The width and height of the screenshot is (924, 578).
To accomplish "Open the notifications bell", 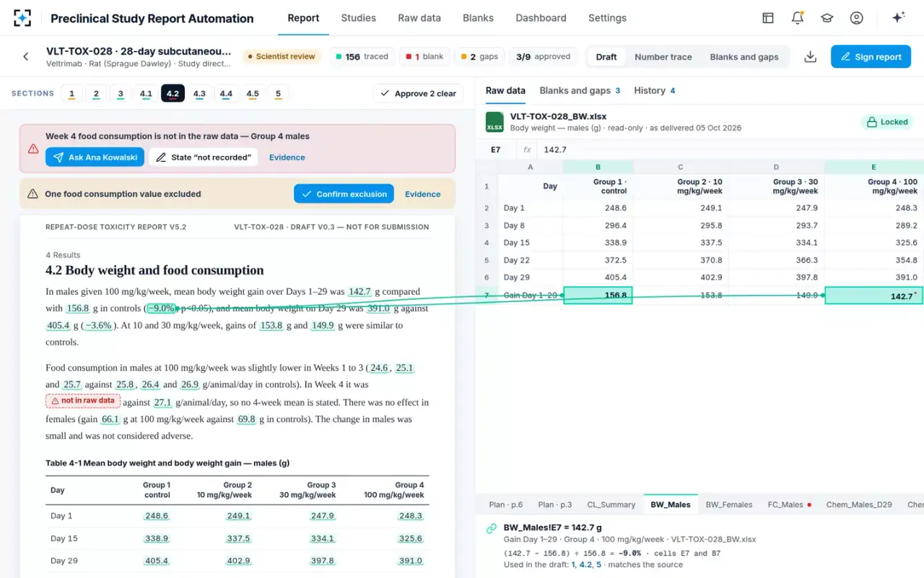I will click(798, 18).
